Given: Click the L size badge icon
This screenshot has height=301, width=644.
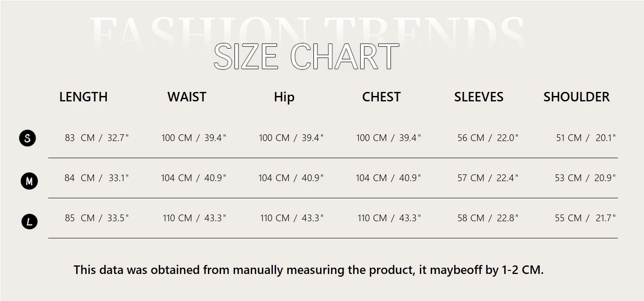Looking at the screenshot, I should coord(30,222).
